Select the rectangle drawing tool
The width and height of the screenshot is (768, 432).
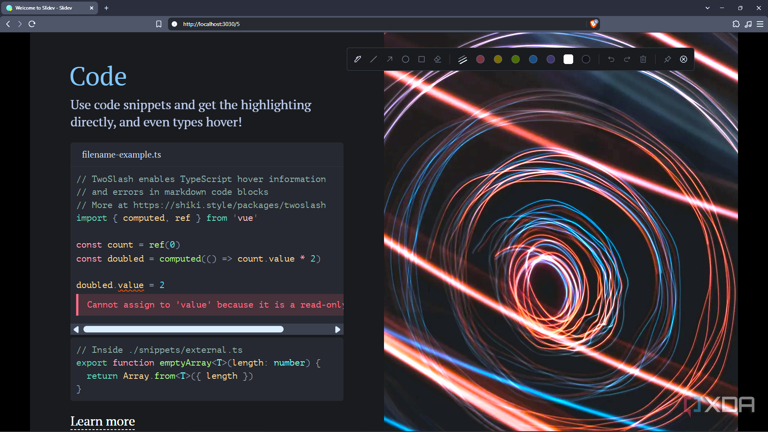[421, 59]
